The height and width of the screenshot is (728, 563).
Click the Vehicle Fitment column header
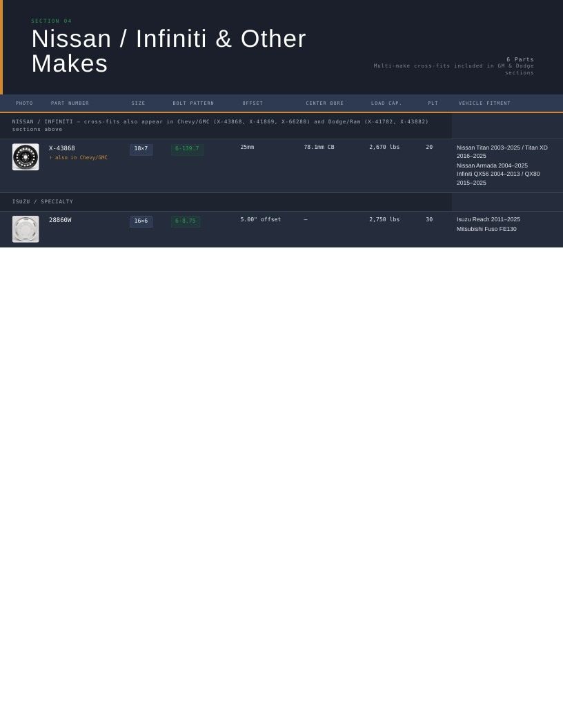(484, 103)
